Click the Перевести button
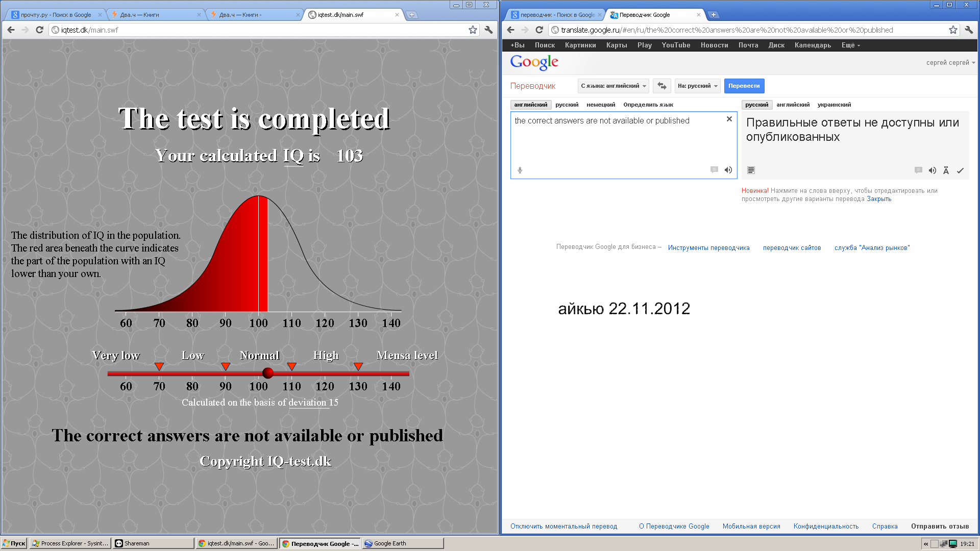This screenshot has height=551, width=980. tap(744, 86)
